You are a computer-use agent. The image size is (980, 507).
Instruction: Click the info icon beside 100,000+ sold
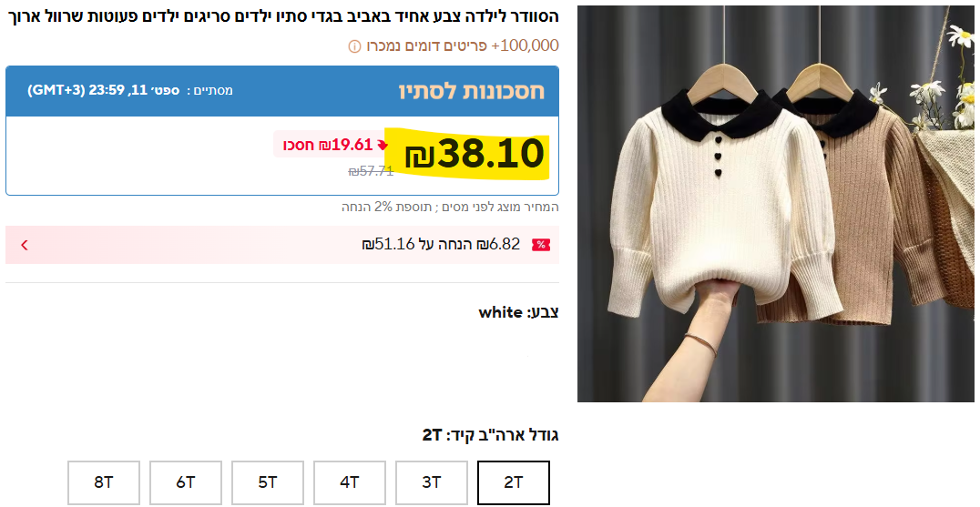coord(354,46)
